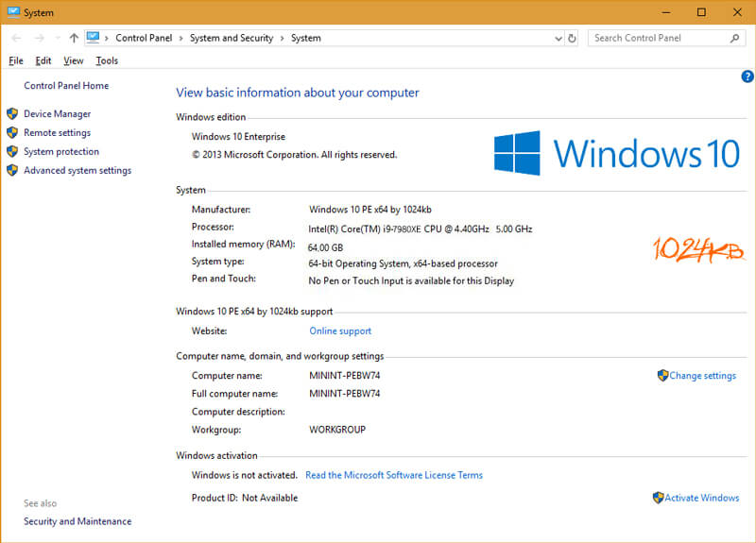This screenshot has height=543, width=756.
Task: Open the Tools menu
Action: tap(107, 60)
